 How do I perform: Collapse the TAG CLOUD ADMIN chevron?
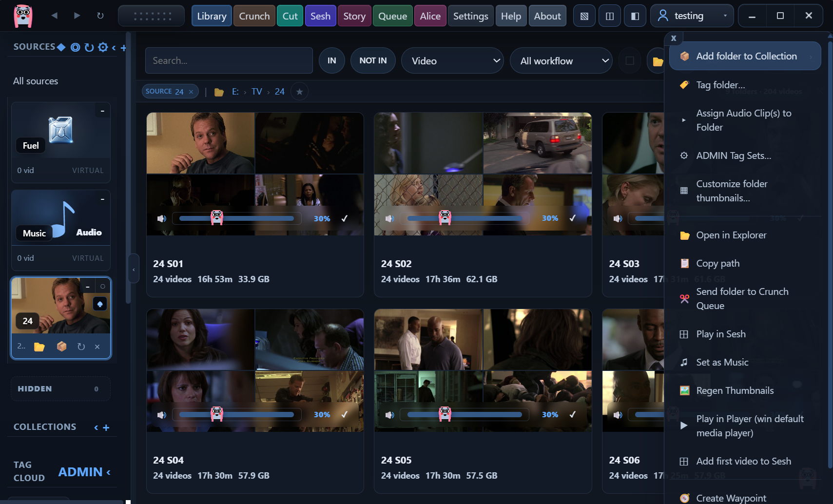108,472
